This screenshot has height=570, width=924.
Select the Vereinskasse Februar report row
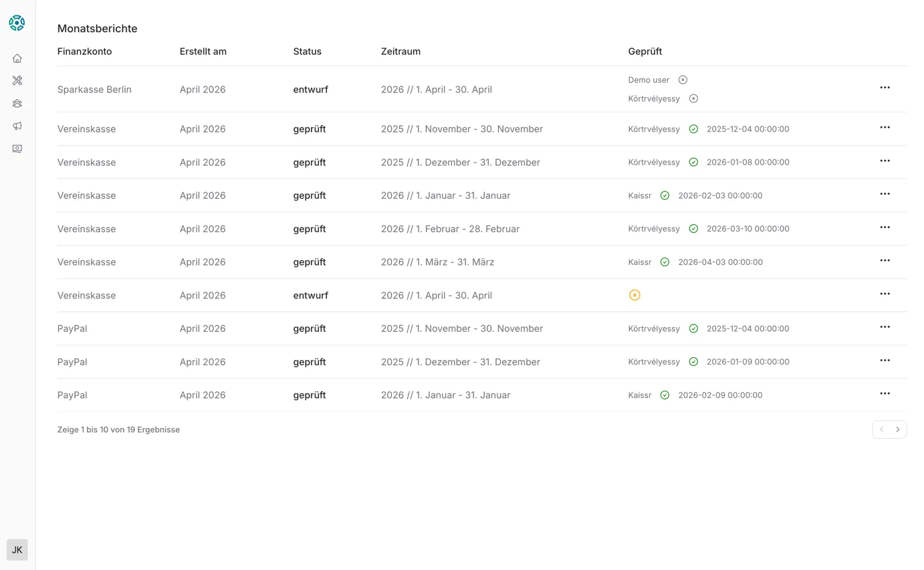[450, 229]
